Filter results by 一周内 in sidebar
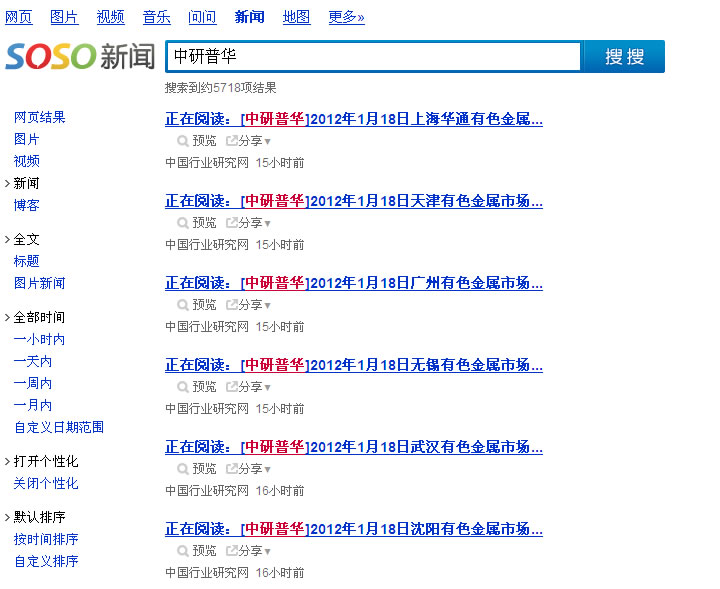The image size is (720, 589). [x=33, y=383]
